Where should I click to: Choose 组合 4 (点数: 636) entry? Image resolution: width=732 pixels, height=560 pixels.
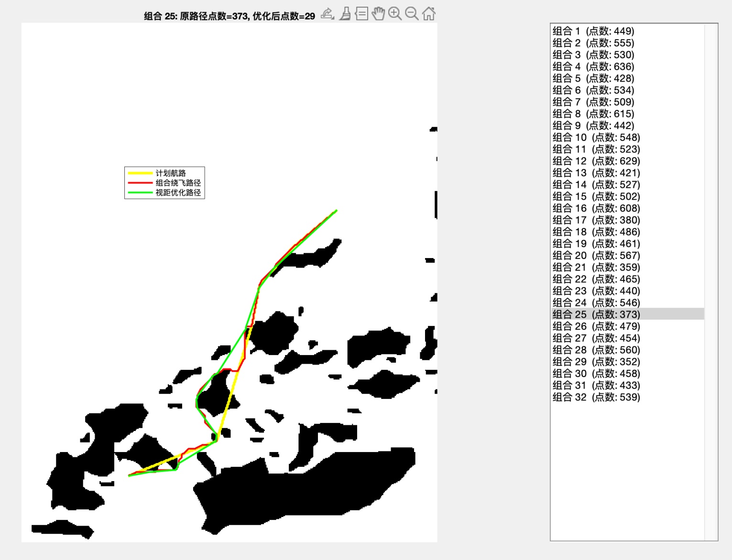(593, 66)
